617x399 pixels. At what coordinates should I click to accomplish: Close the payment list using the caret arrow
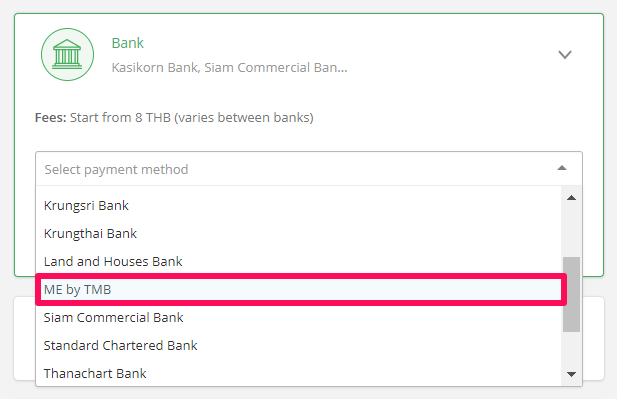coord(562,168)
